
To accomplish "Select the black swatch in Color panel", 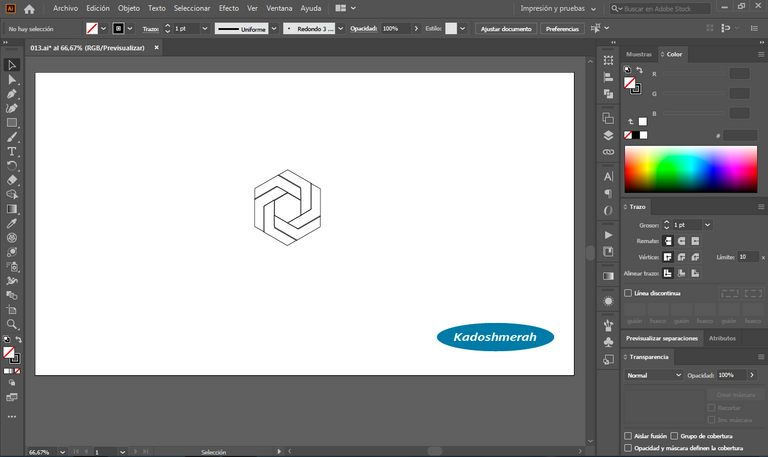I will [636, 135].
